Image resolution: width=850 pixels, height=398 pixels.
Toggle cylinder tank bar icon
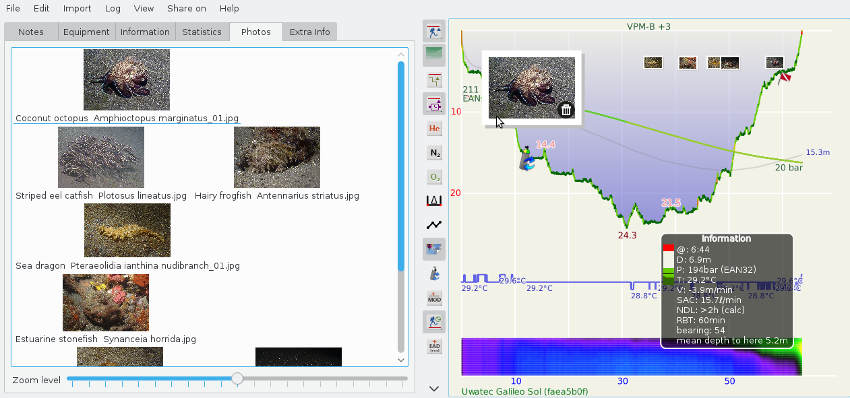434,274
